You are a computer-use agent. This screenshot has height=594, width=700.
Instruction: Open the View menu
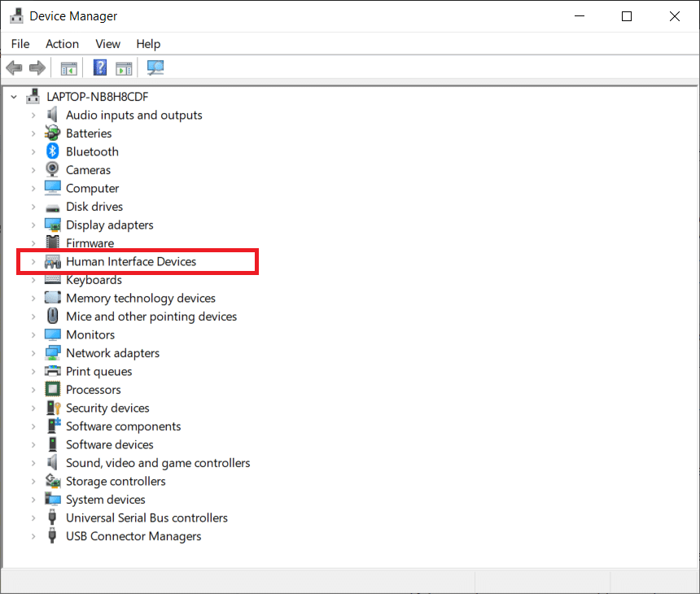click(x=107, y=44)
